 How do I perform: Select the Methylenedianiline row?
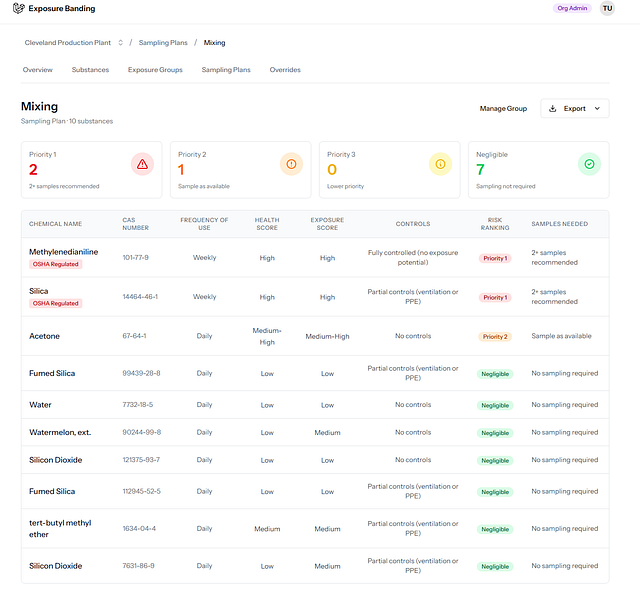coord(315,258)
